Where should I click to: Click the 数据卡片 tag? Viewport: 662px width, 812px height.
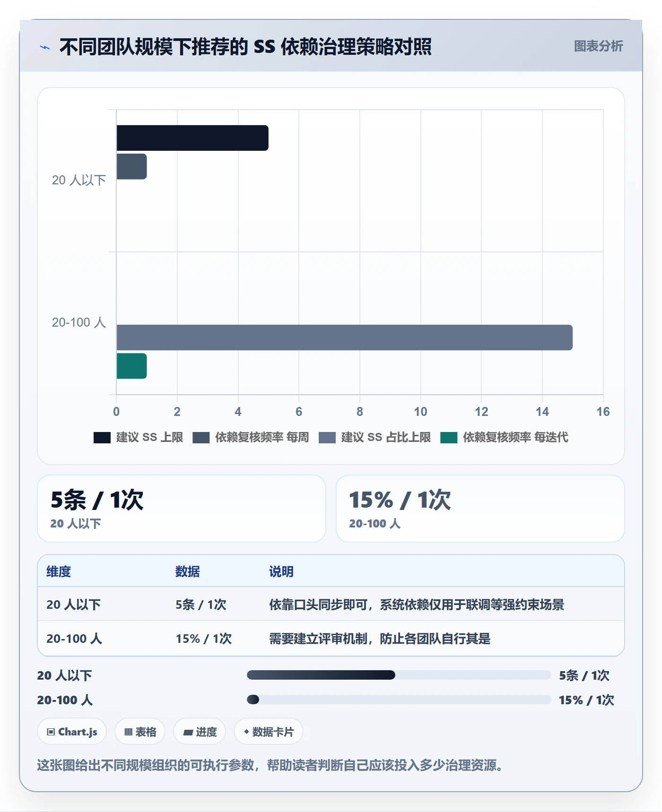[269, 732]
